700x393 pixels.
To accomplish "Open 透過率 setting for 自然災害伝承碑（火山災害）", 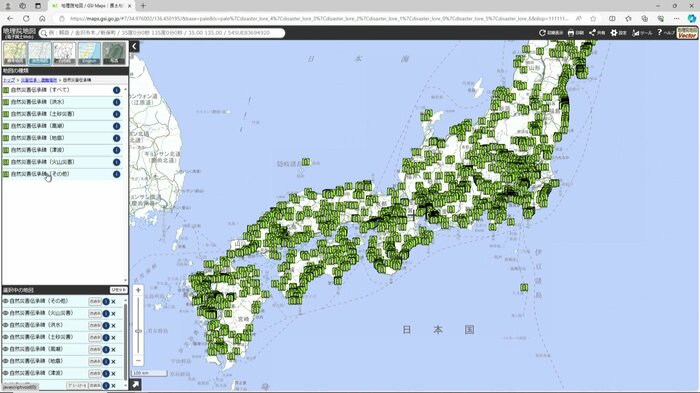I will [95, 314].
